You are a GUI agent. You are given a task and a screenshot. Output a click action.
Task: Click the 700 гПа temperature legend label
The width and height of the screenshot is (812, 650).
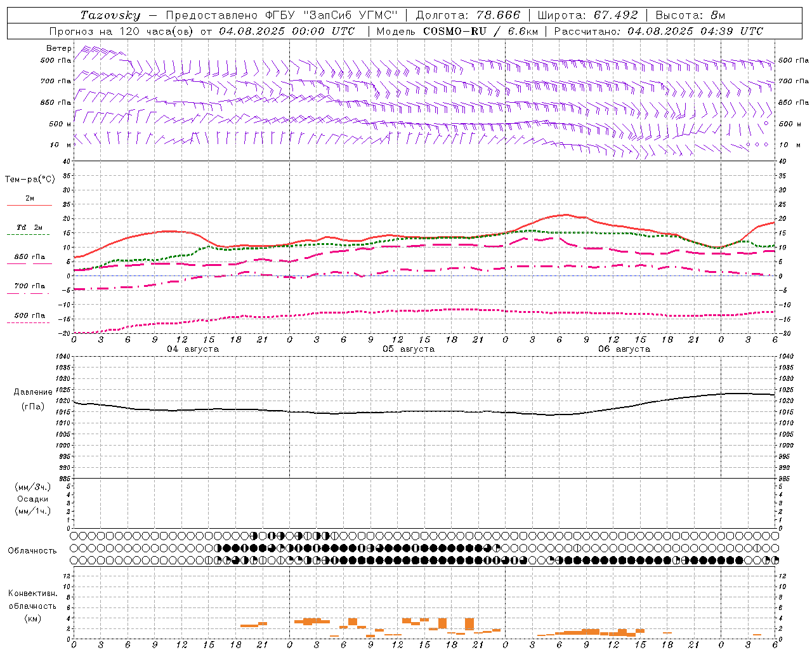[x=30, y=286]
